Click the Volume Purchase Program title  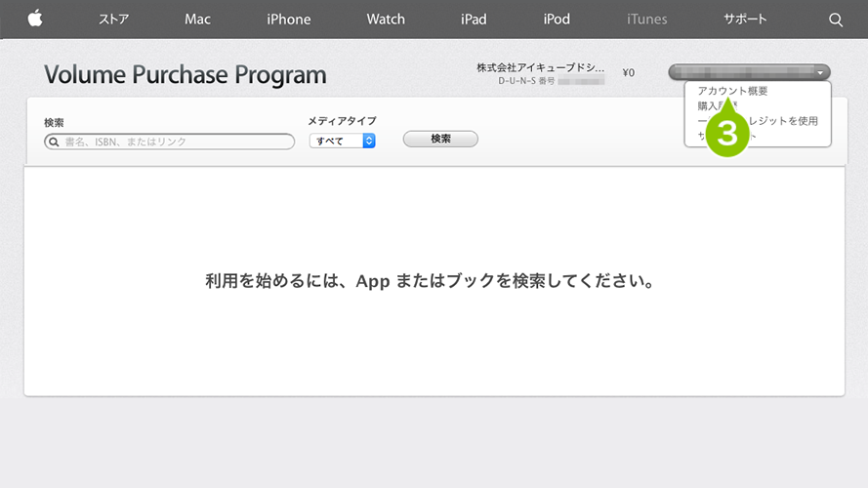click(186, 75)
